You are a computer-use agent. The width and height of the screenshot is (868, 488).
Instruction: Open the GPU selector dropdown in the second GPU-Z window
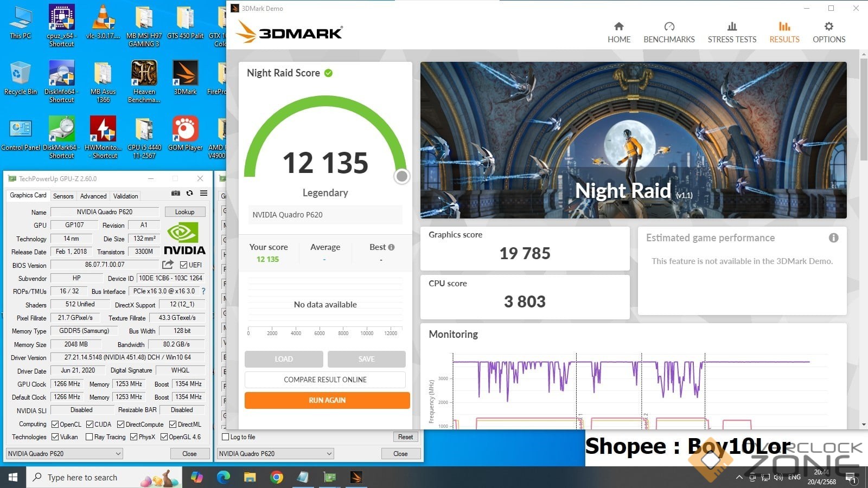276,453
